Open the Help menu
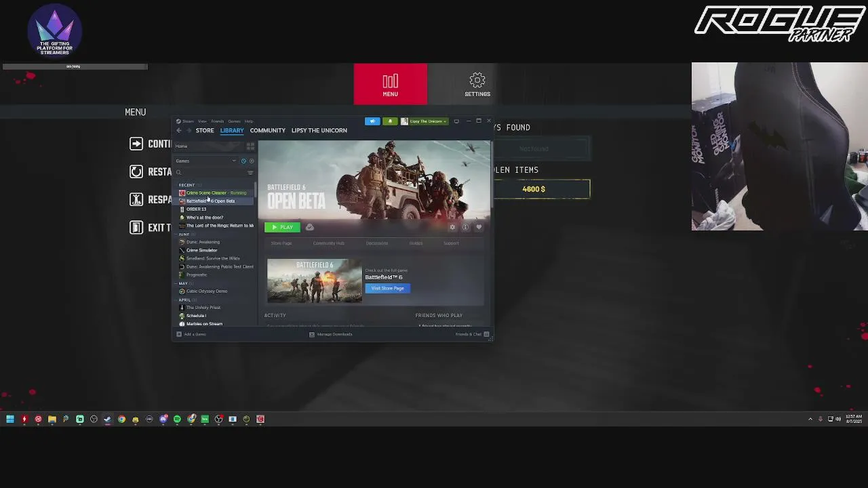The image size is (868, 488). [249, 121]
